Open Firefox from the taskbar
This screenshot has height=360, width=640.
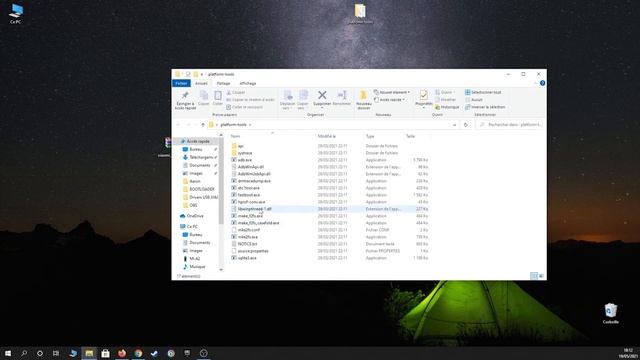(x=122, y=353)
